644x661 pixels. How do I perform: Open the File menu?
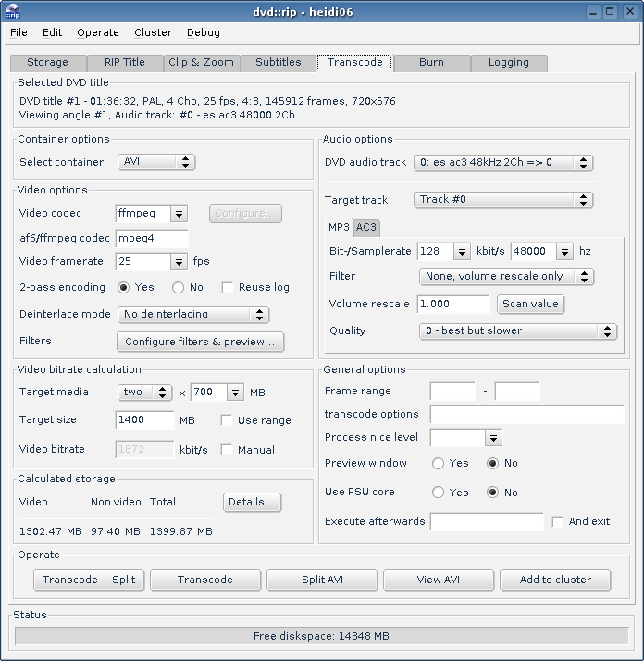pos(19,32)
